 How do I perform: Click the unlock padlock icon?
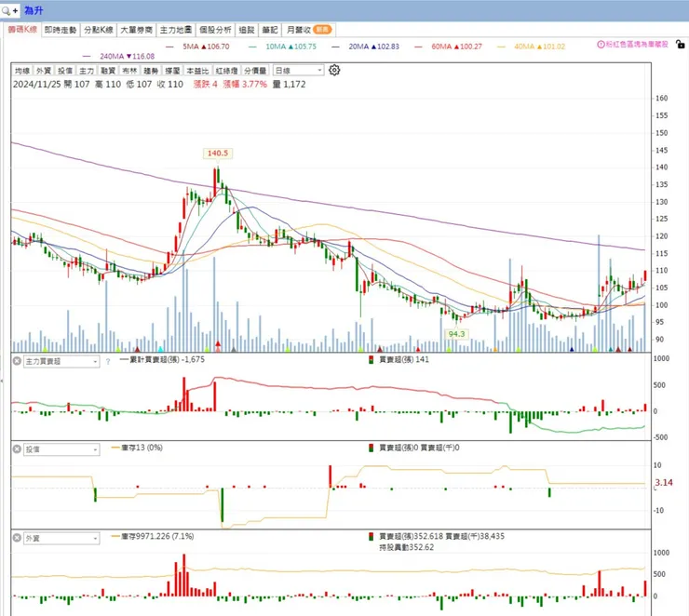[680, 44]
